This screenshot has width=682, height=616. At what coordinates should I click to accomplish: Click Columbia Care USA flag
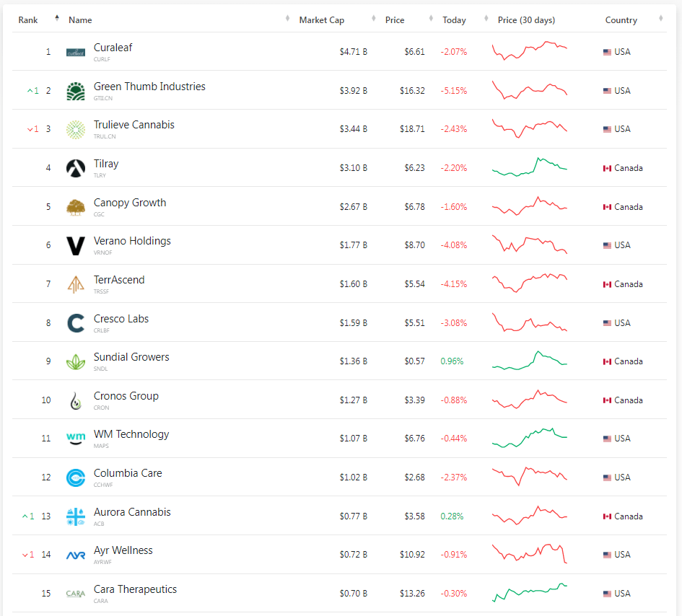(x=607, y=478)
